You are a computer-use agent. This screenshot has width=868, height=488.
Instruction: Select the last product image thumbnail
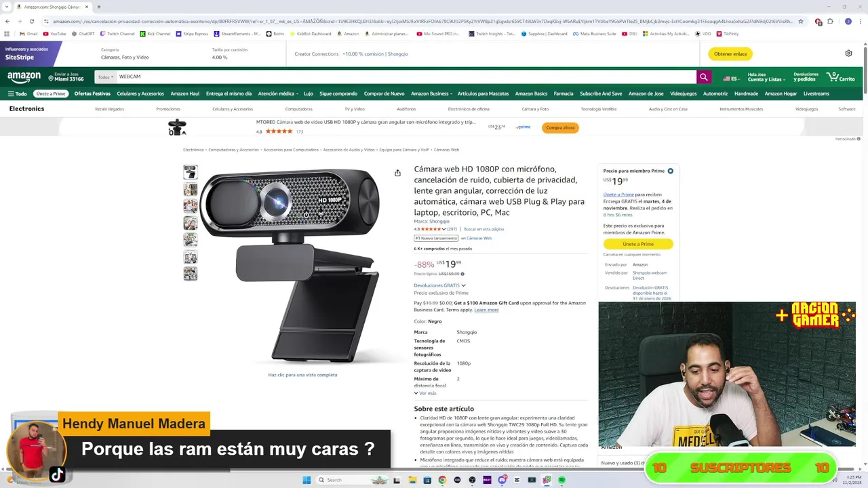[x=191, y=274]
